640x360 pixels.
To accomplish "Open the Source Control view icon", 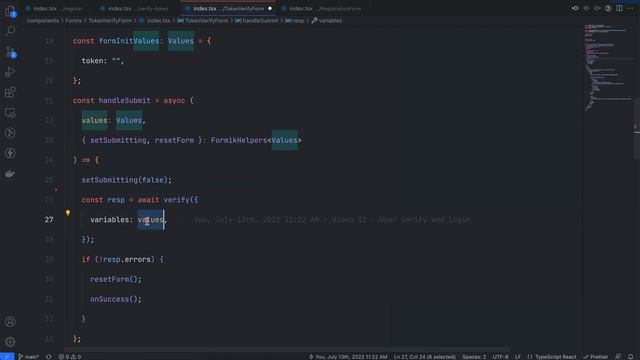I will click(10, 52).
